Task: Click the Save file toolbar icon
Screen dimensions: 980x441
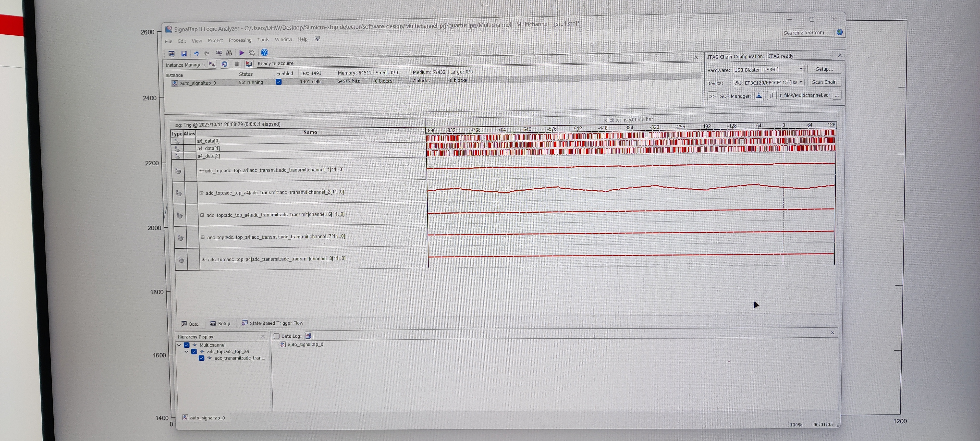Action: coord(184,54)
